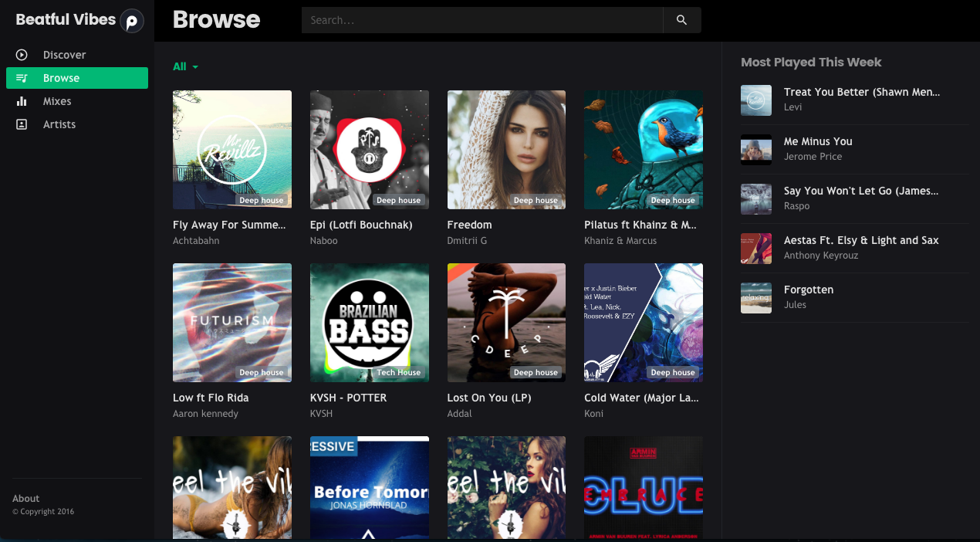Click the Beatful Vibes logo icon
This screenshot has height=542, width=980.
(132, 21)
